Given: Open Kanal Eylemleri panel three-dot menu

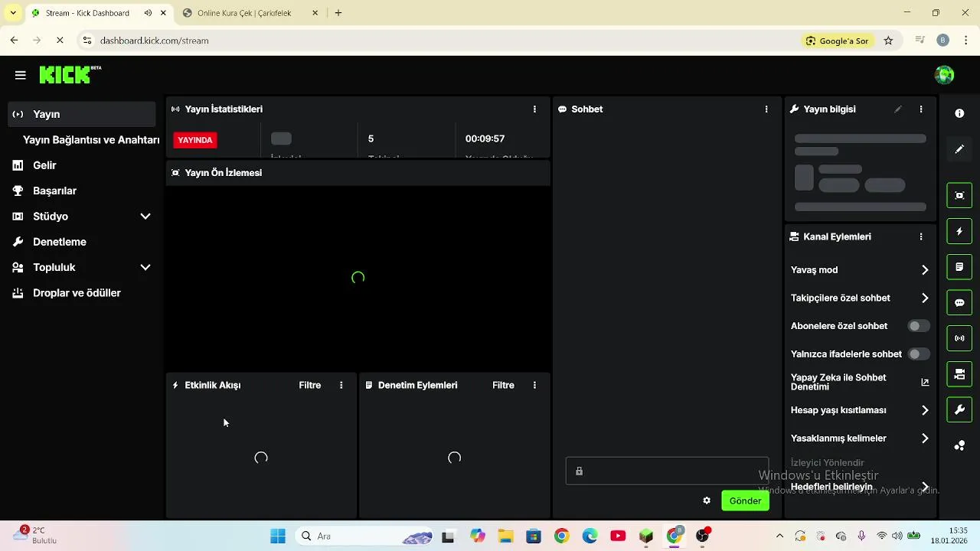Looking at the screenshot, I should 921,237.
